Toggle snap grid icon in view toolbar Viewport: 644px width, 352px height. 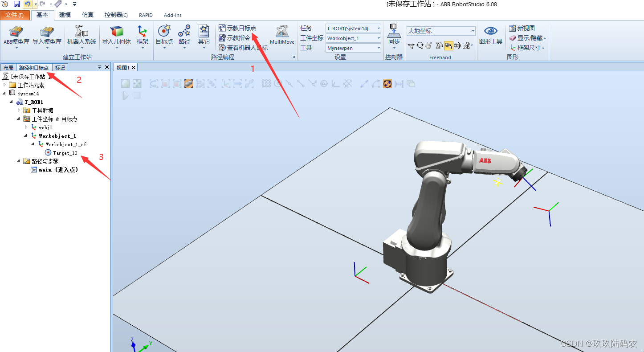[266, 83]
